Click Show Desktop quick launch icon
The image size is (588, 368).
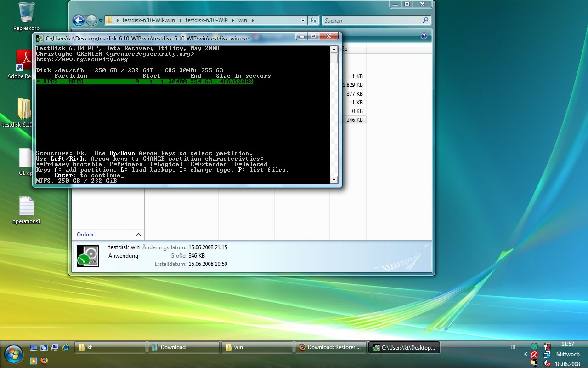[x=34, y=347]
